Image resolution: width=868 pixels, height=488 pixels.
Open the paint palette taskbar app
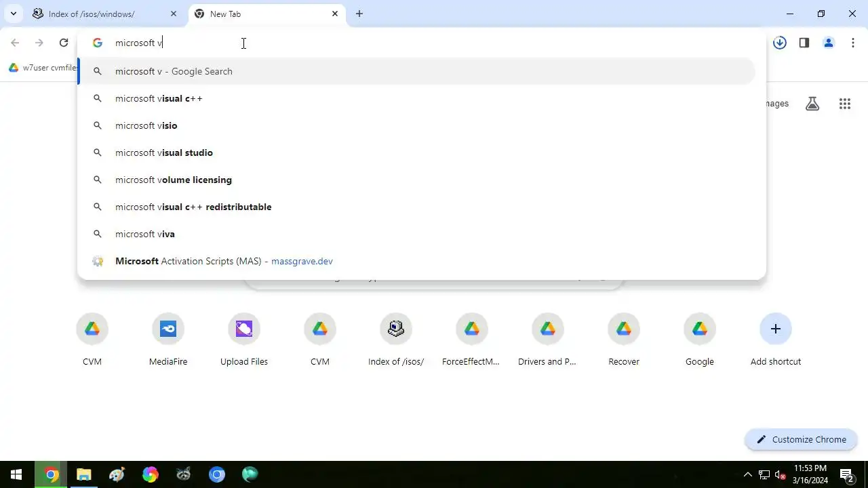pyautogui.click(x=117, y=474)
